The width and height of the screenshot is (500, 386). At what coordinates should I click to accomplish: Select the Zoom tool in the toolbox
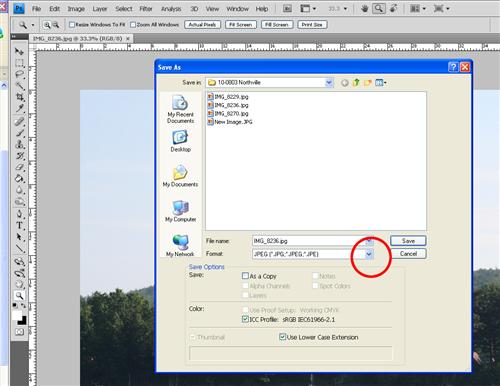pyautogui.click(x=19, y=295)
